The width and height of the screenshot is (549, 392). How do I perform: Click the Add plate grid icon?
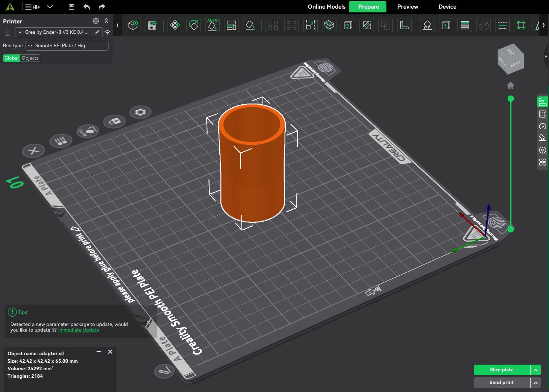(x=152, y=25)
